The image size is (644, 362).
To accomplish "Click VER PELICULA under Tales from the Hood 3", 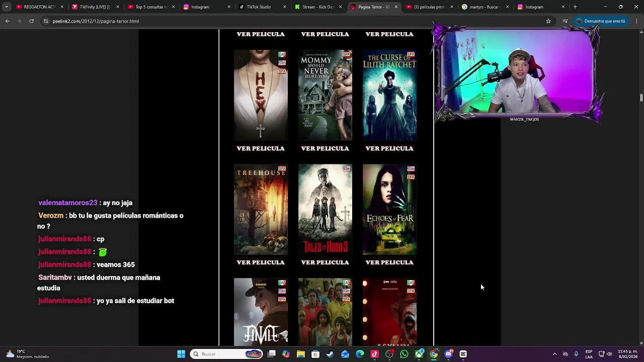I will [x=325, y=262].
